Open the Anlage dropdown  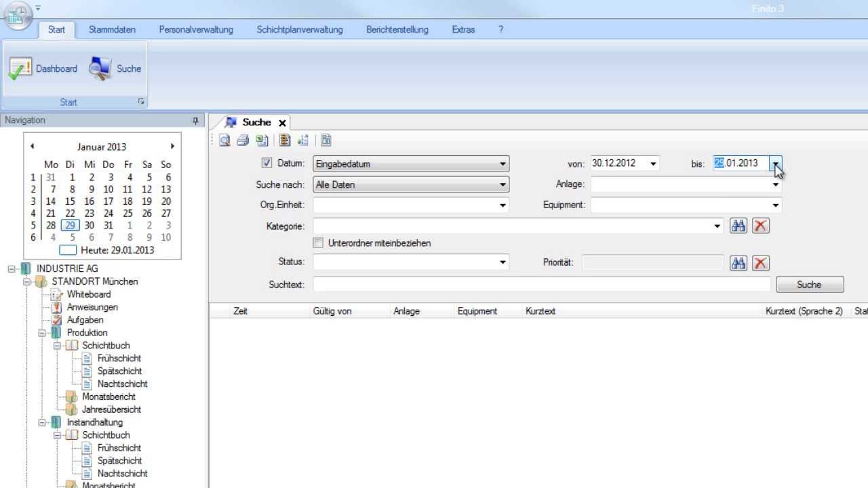(776, 184)
